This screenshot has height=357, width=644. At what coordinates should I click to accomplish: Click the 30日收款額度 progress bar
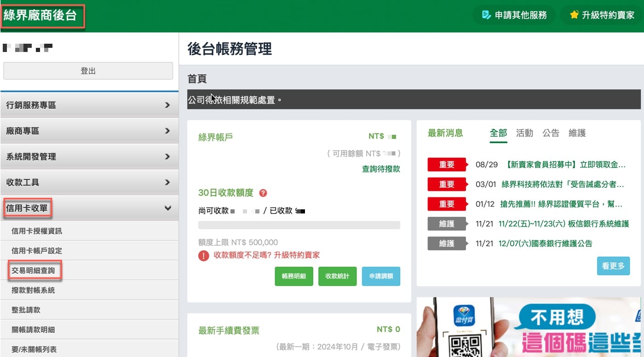pos(299,225)
